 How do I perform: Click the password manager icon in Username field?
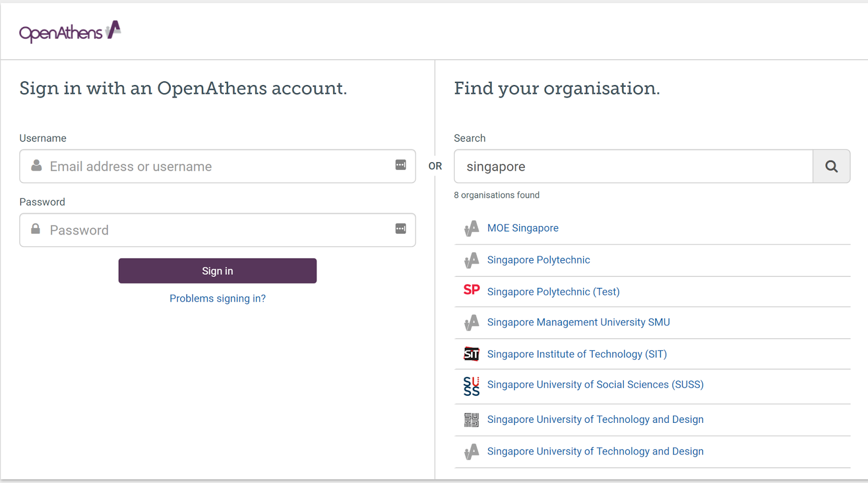pos(400,165)
